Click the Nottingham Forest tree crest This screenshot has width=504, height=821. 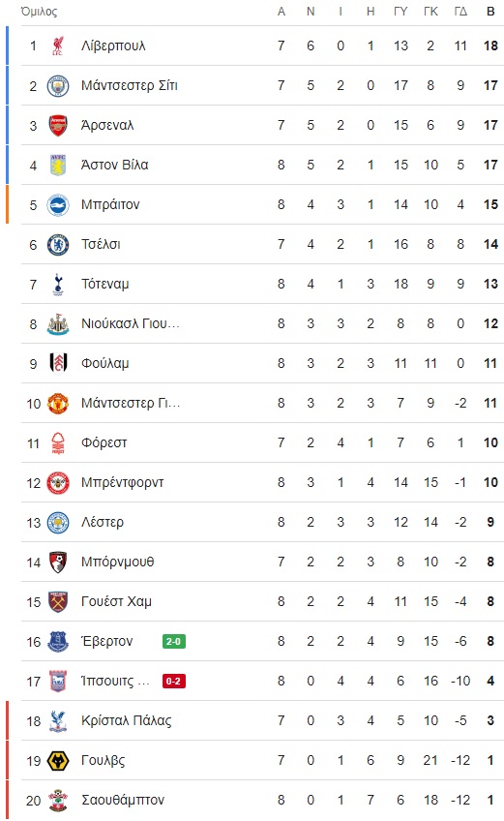click(58, 443)
